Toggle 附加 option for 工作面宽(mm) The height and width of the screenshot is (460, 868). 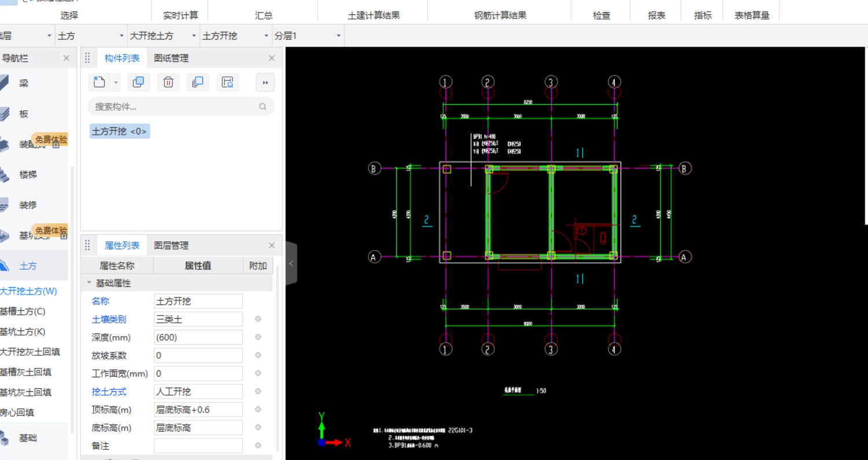pos(258,373)
